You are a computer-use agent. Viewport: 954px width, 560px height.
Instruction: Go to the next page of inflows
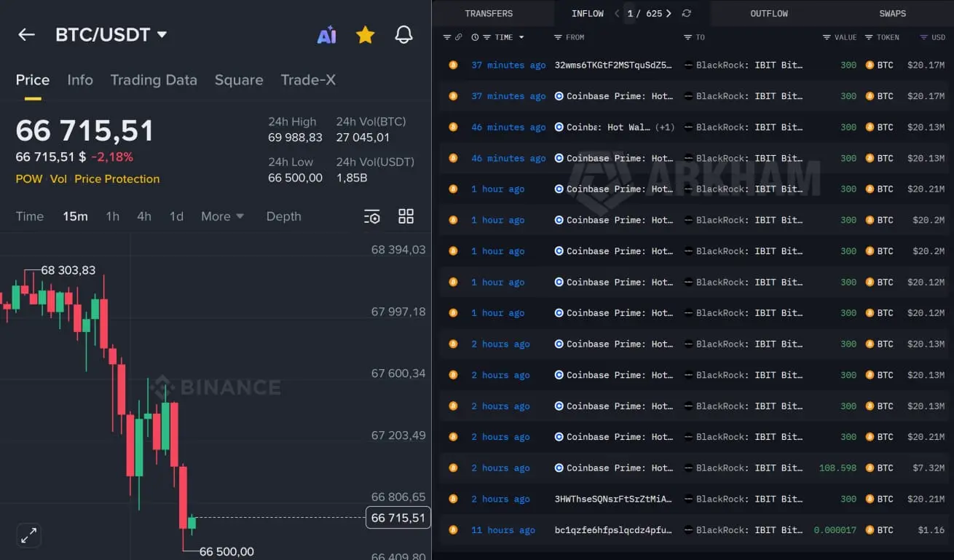point(669,14)
